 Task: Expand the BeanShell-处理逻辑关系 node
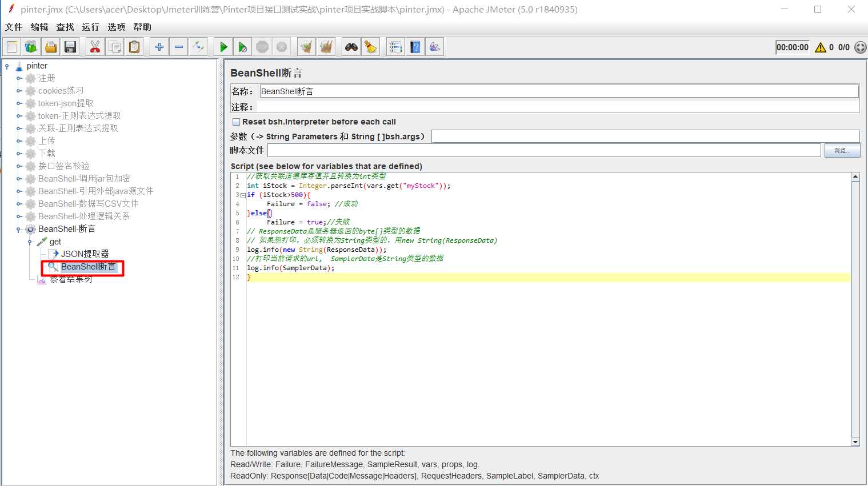[19, 216]
